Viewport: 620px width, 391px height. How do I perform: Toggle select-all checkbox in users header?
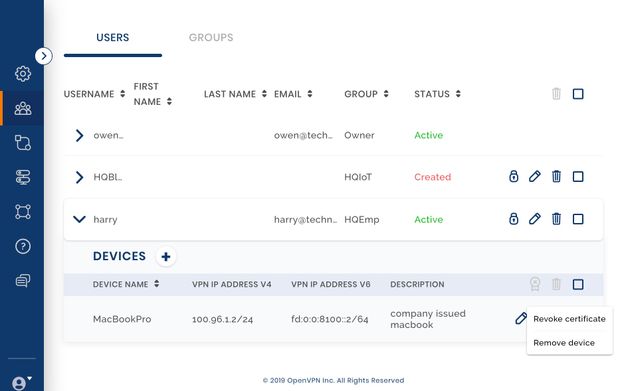pyautogui.click(x=578, y=94)
